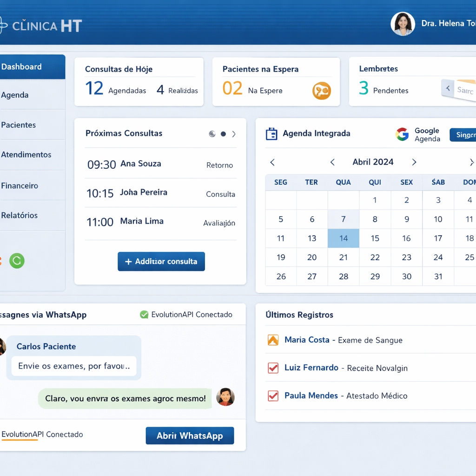The width and height of the screenshot is (476, 476).
Task: Select the dark pagination dot in Próximas Consultas
Action: pyautogui.click(x=223, y=134)
